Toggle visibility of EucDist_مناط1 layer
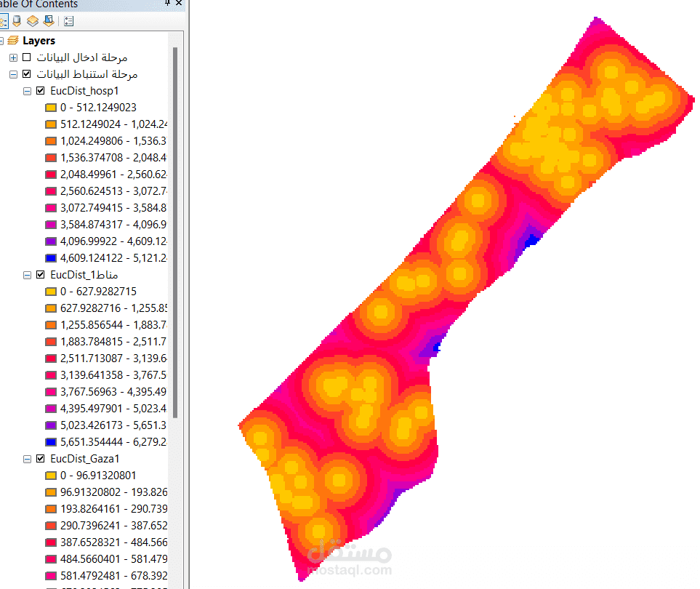This screenshot has width=700, height=589. (x=41, y=275)
